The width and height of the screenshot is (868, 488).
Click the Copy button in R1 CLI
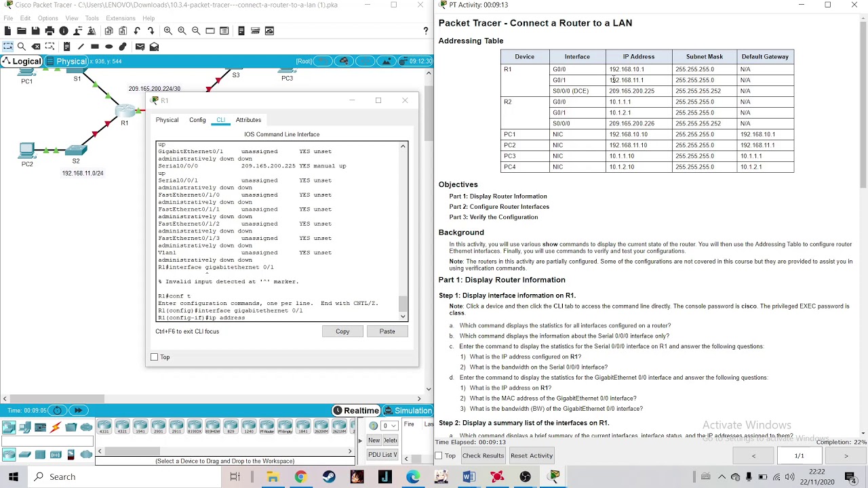click(x=342, y=331)
